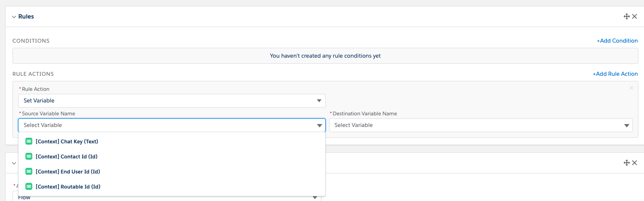Close the section below Rules using its X

[x=635, y=163]
